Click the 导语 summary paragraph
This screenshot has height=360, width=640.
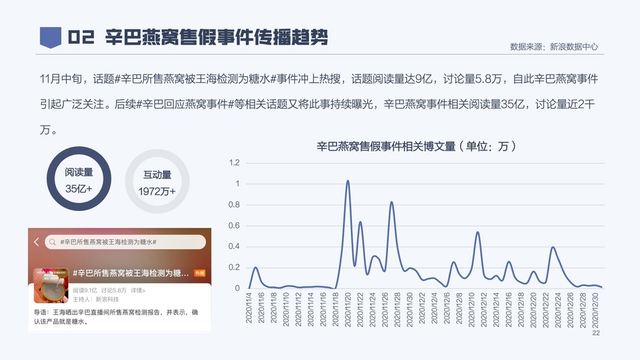pyautogui.click(x=116, y=317)
